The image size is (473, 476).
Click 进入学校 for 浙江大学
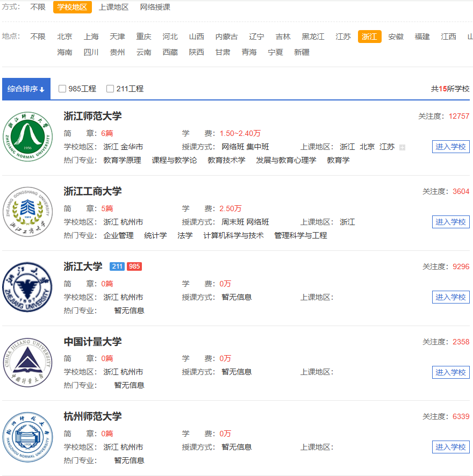coord(451,297)
